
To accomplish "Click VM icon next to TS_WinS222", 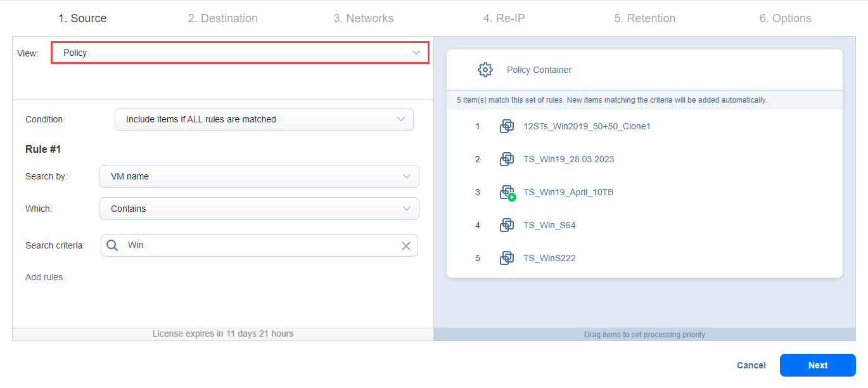I will tap(506, 258).
